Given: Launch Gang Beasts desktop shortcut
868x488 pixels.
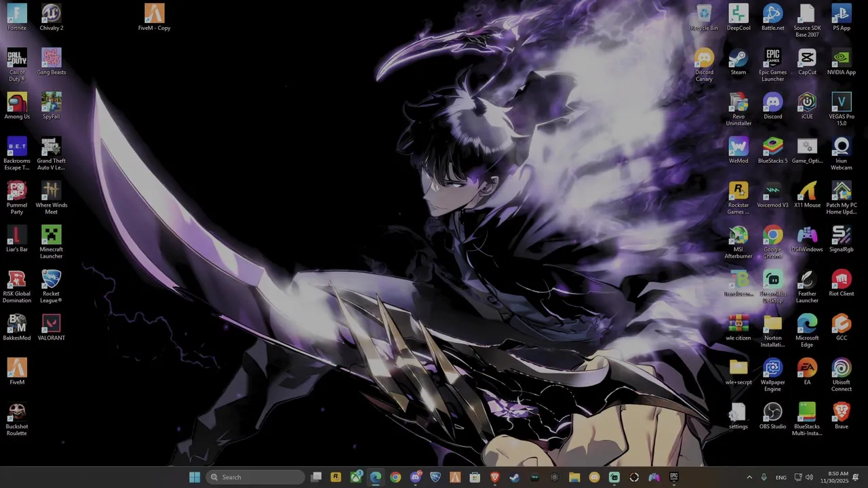Looking at the screenshot, I should 52,62.
